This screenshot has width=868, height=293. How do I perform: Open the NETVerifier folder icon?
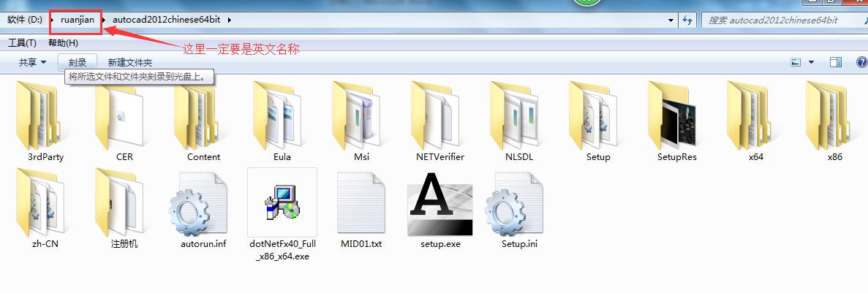436,115
